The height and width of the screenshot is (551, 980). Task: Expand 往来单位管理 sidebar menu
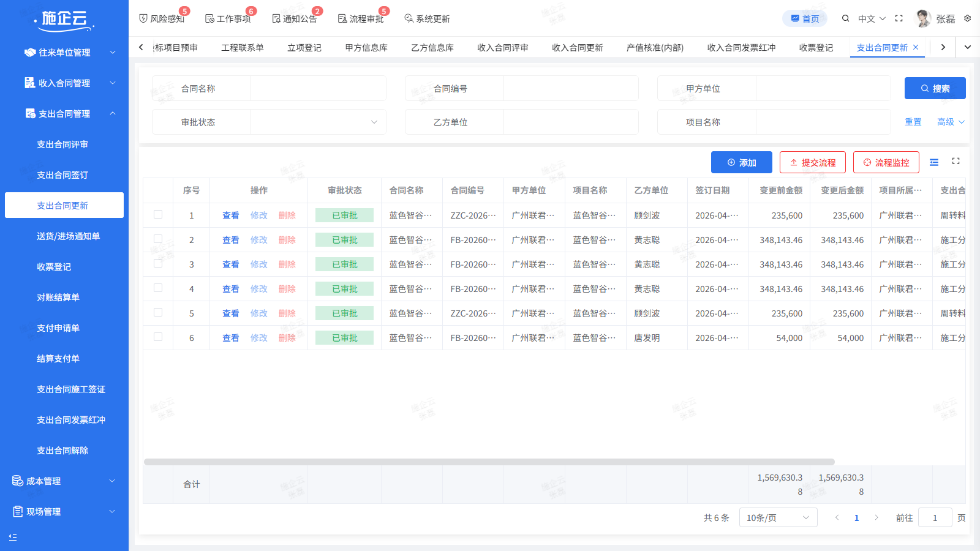click(113, 53)
